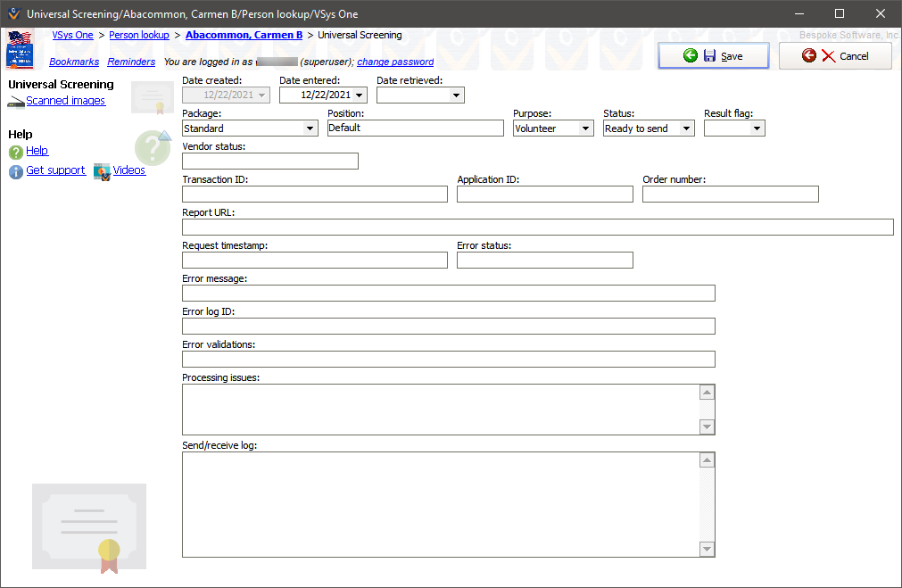Open the Result flag dropdown

pos(757,128)
